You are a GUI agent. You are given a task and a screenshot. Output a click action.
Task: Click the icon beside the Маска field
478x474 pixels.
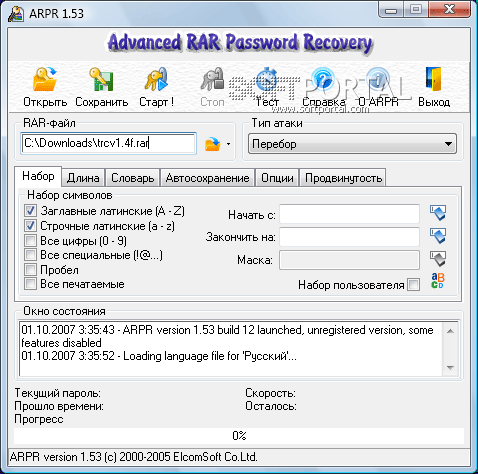click(438, 259)
